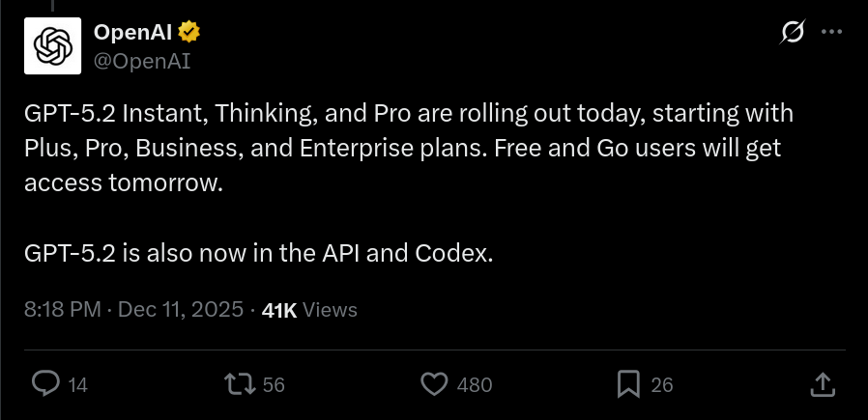Viewport: 868px width, 420px height.
Task: Open the @OpenAI handle link
Action: click(x=142, y=61)
